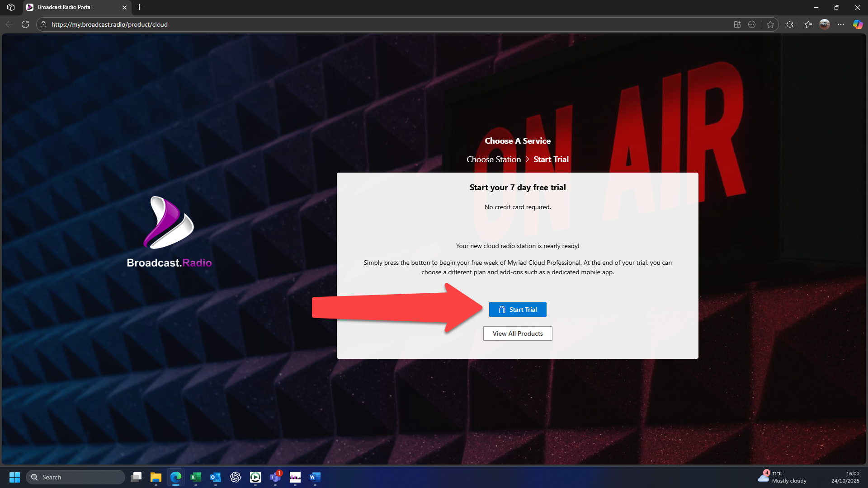Go back to Choose Station step

coord(493,160)
